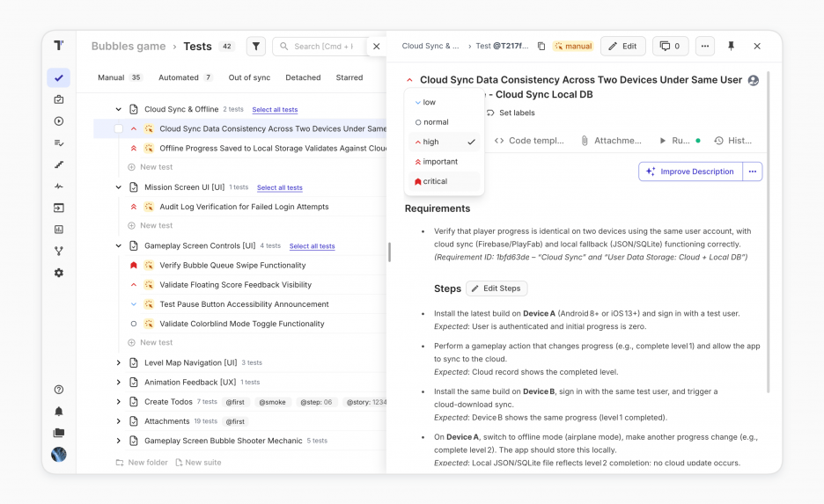This screenshot has width=824, height=504.
Task: Click the manual badge in the header
Action: (573, 47)
